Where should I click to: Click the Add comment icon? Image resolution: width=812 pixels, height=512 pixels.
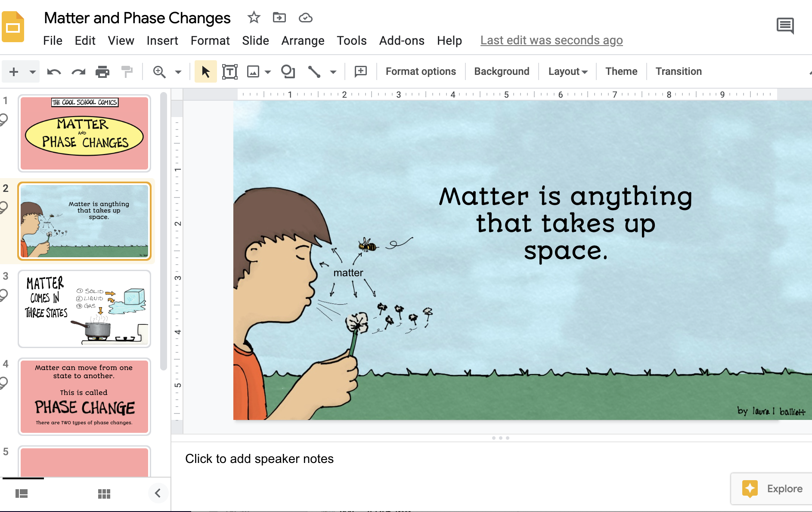coord(360,71)
